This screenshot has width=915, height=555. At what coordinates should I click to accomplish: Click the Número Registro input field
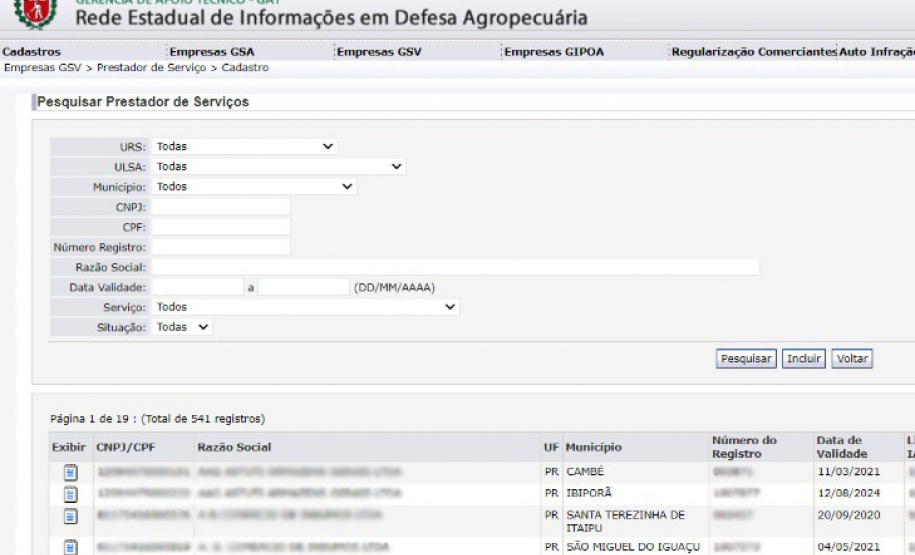tap(221, 246)
